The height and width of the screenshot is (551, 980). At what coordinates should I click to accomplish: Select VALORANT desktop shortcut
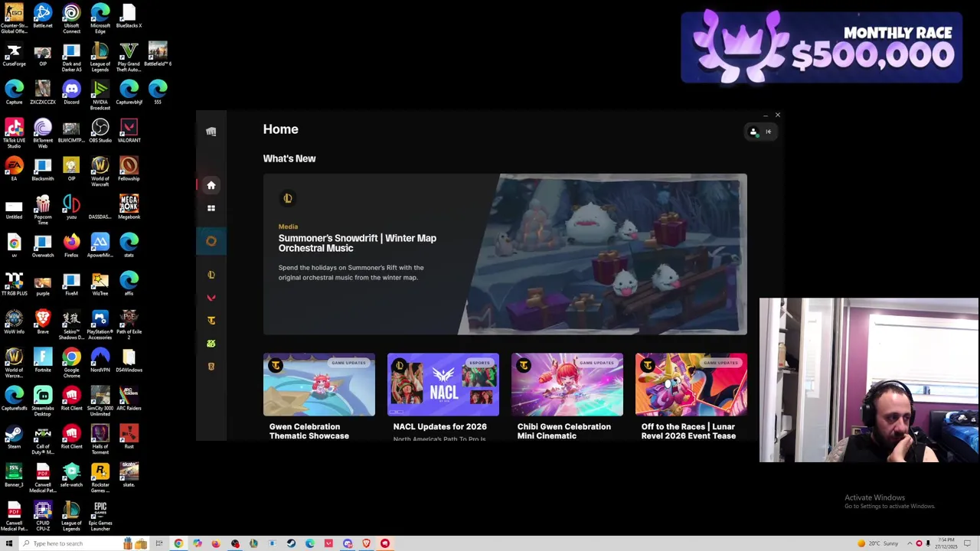tap(129, 131)
